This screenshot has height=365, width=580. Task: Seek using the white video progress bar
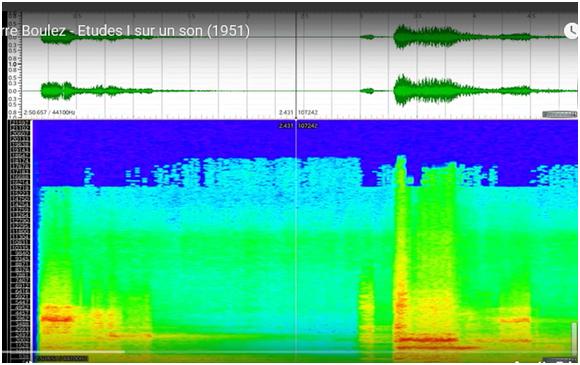(63, 352)
